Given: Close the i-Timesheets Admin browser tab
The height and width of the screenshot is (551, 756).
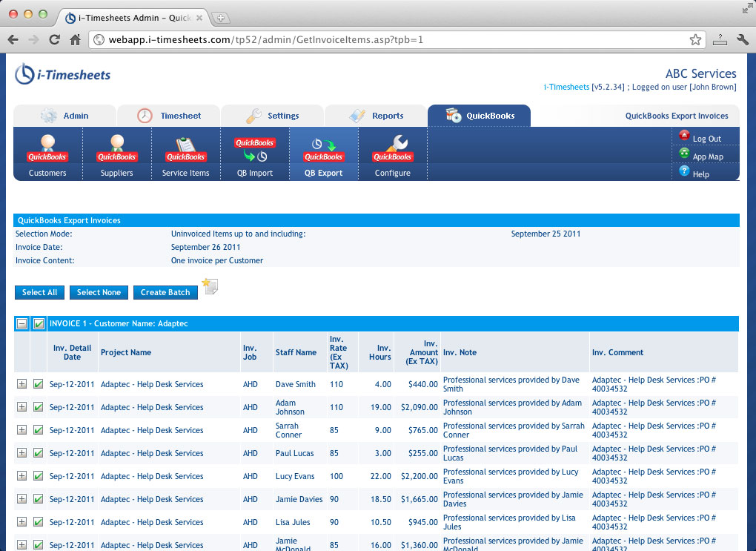Looking at the screenshot, I should (x=199, y=18).
